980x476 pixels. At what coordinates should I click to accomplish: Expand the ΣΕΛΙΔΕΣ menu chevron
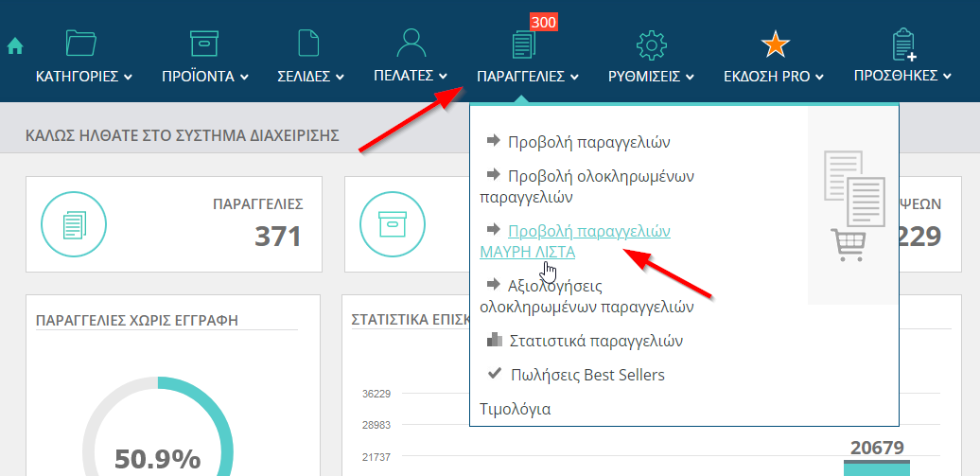coord(340,77)
